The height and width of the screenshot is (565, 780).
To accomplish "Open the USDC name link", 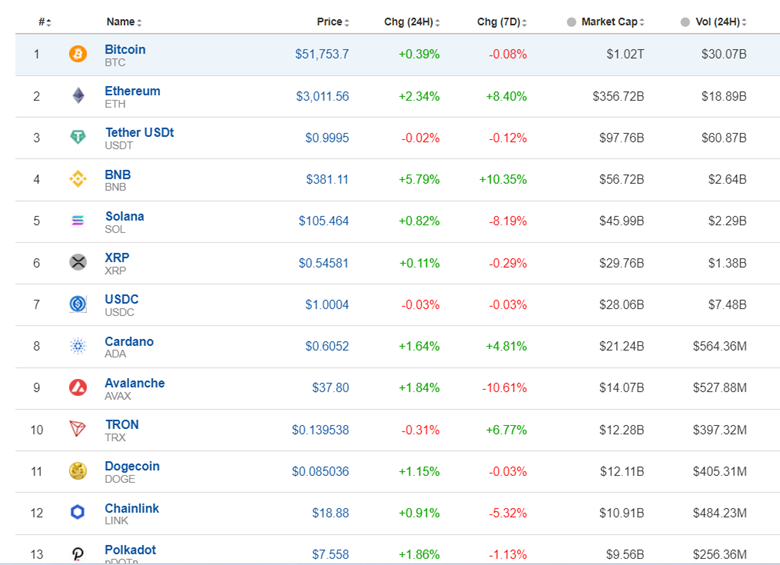I will pyautogui.click(x=121, y=299).
